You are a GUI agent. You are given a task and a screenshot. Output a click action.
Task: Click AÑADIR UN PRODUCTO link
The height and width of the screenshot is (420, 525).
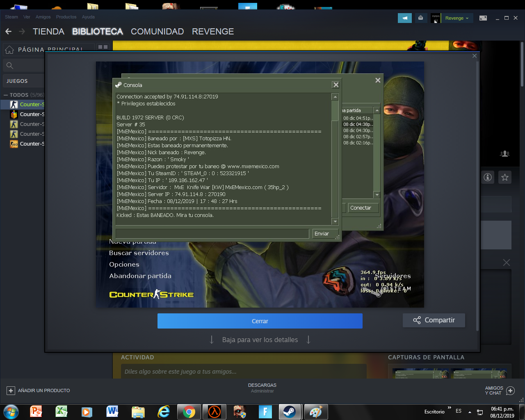click(x=44, y=390)
